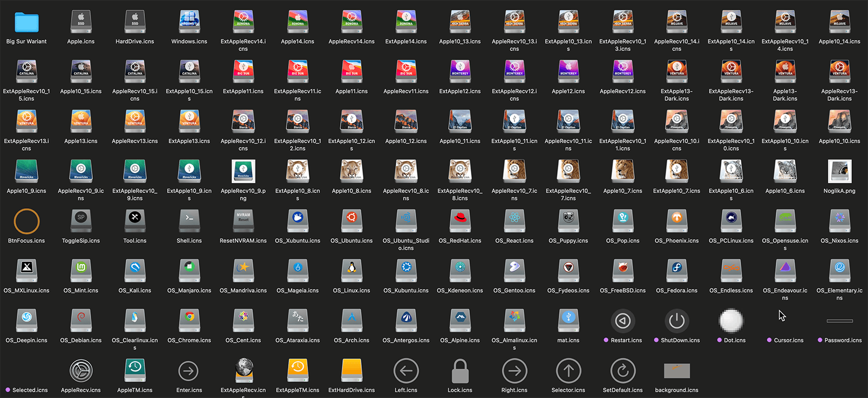Screen dimensions: 868x398
Task: Click the Password.icns file label
Action: [843, 341]
